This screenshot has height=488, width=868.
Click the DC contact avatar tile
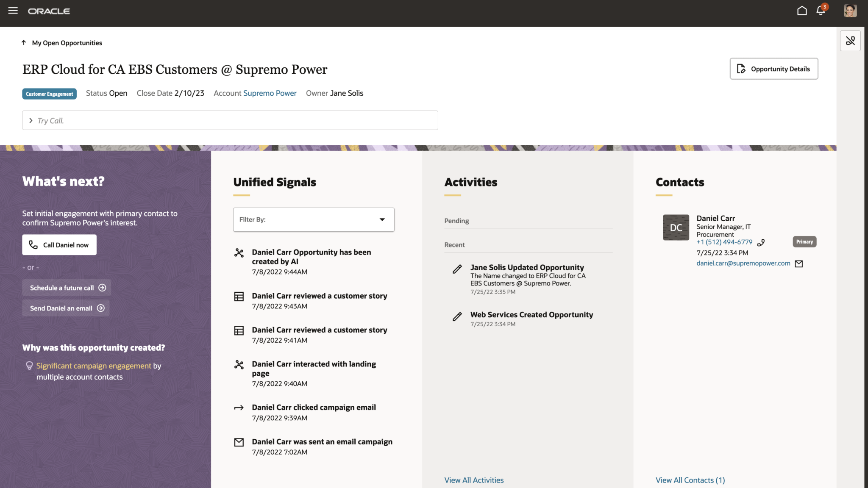tap(676, 227)
